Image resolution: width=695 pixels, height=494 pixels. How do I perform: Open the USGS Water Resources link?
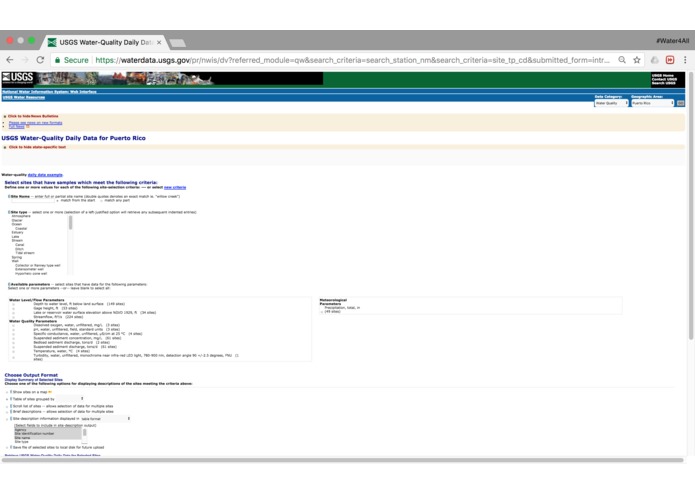click(x=23, y=97)
